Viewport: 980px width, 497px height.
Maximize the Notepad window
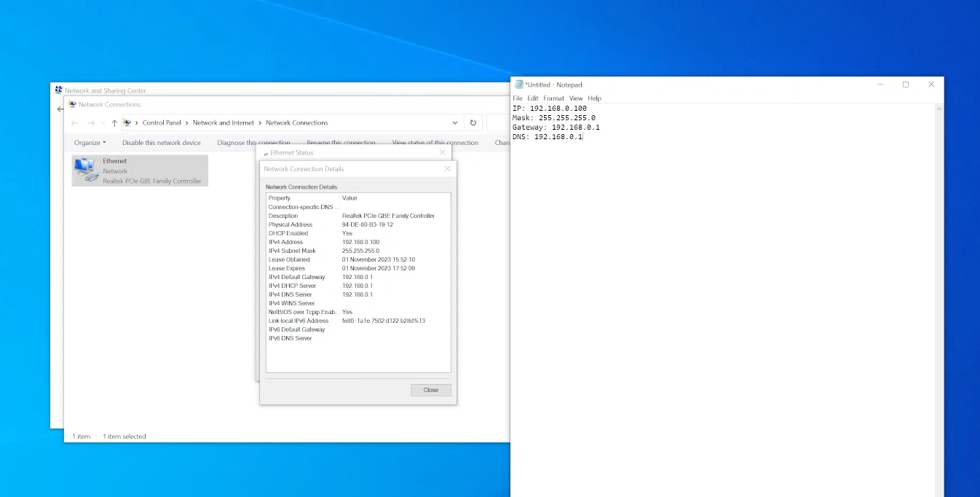click(x=906, y=85)
